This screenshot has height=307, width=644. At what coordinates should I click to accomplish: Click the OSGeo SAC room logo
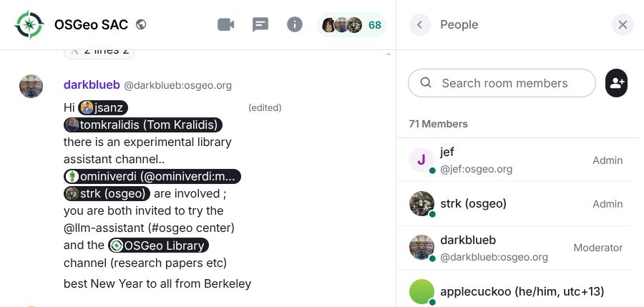click(x=29, y=25)
